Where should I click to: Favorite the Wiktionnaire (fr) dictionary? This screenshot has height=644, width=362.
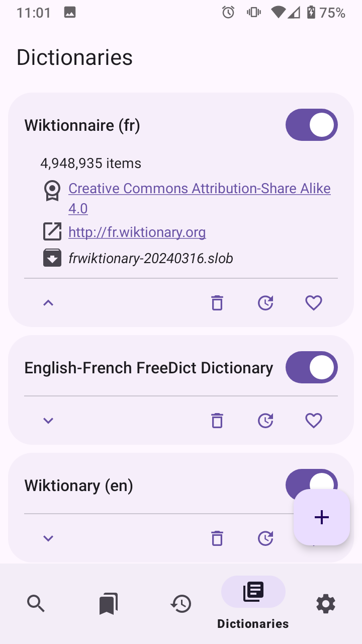click(314, 303)
